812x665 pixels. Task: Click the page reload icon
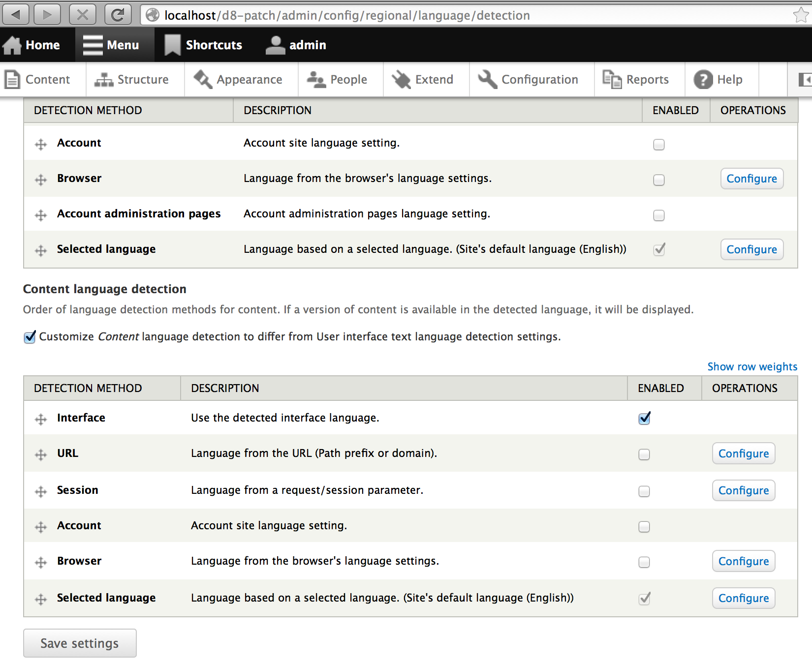pyautogui.click(x=118, y=14)
